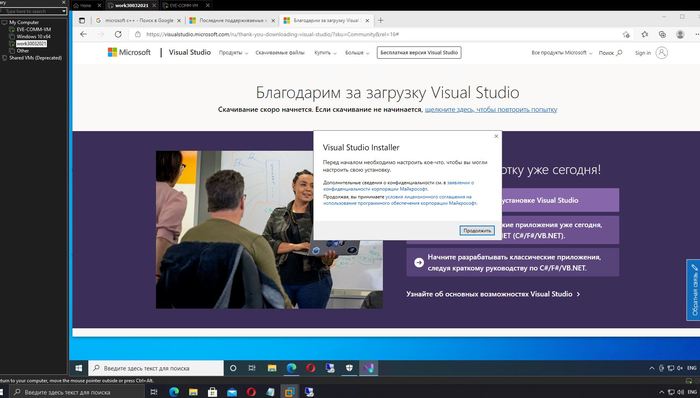
Task: Open Mail app in the host taskbar
Action: pos(232,392)
